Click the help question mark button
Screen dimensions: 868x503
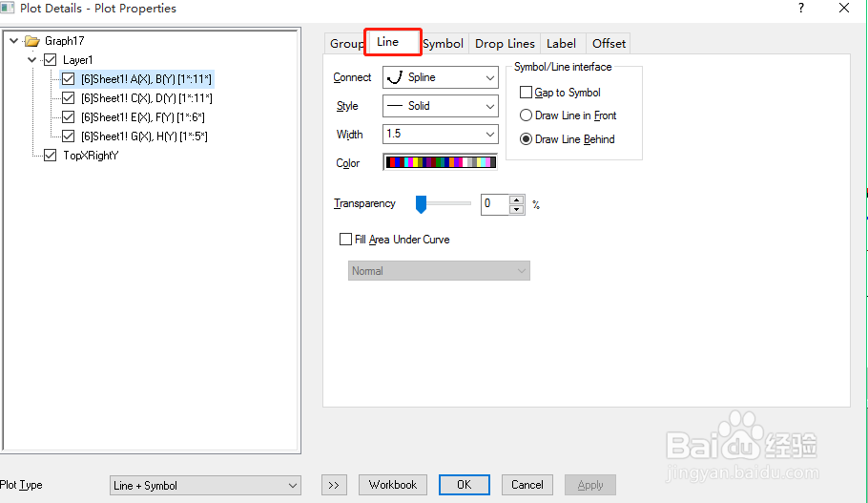pyautogui.click(x=801, y=8)
